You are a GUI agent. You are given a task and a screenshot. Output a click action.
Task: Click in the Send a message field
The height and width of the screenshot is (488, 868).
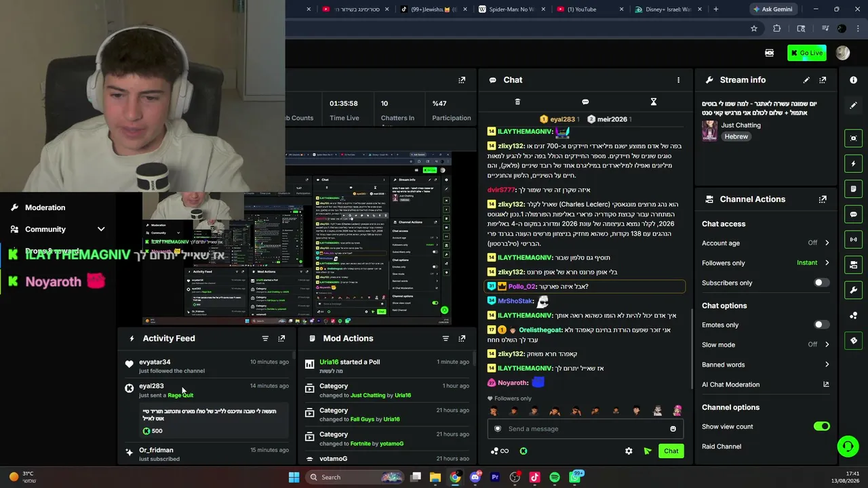point(585,428)
